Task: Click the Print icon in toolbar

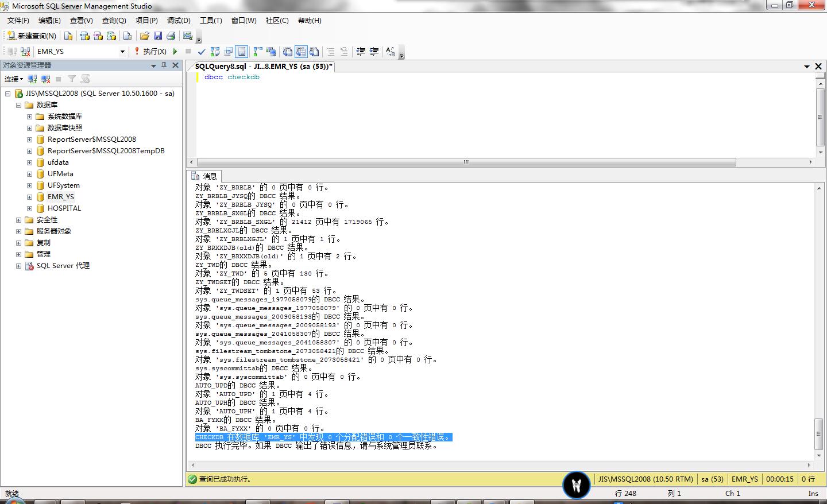Action: tap(171, 36)
